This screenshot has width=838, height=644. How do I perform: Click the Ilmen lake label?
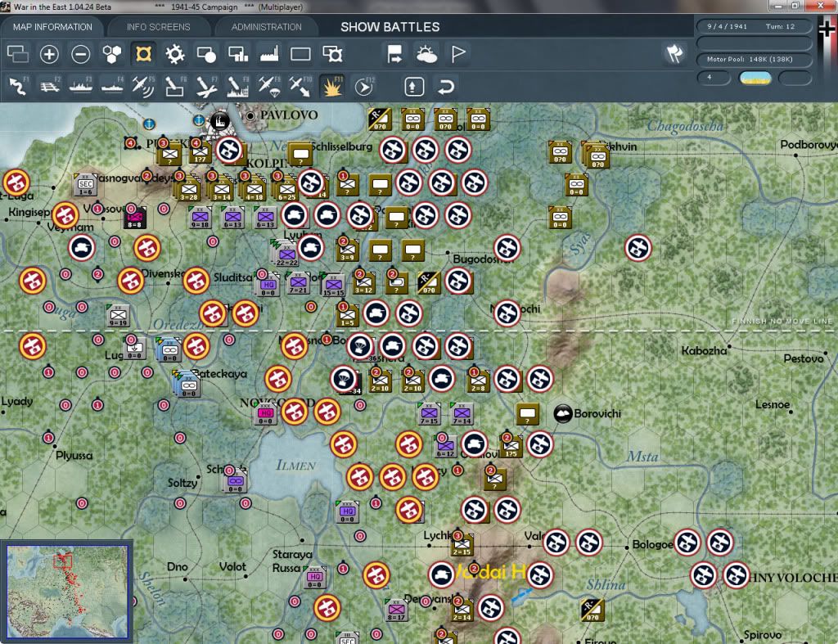(295, 466)
